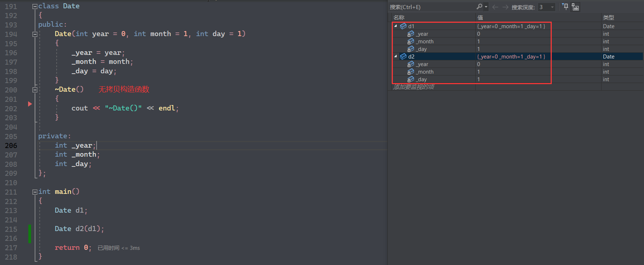The height and width of the screenshot is (265, 644).
Task: Click the 'return 0;' statement
Action: (73, 248)
